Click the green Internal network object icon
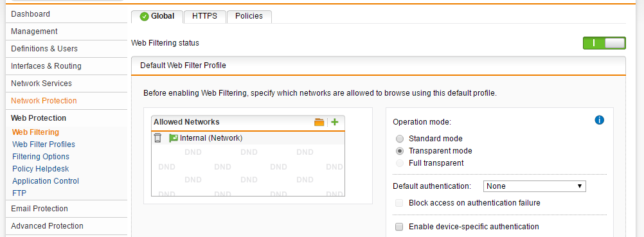Viewport: 644px width, 237px height. (x=174, y=138)
